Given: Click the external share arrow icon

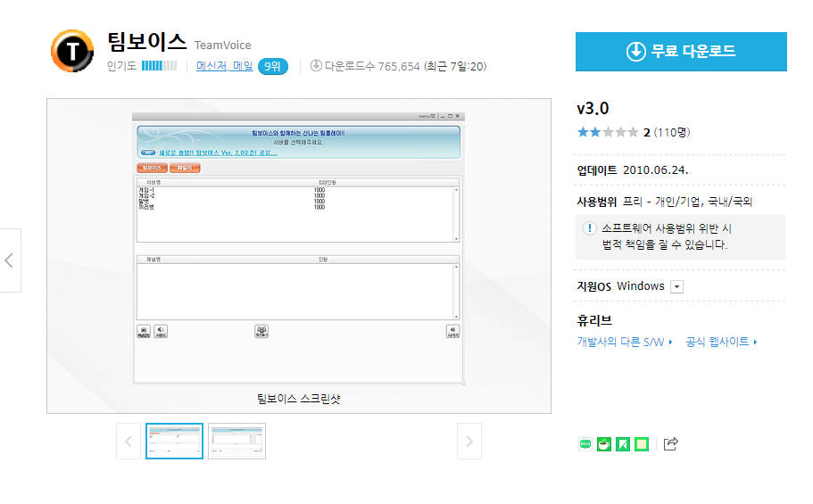Looking at the screenshot, I should (x=670, y=444).
